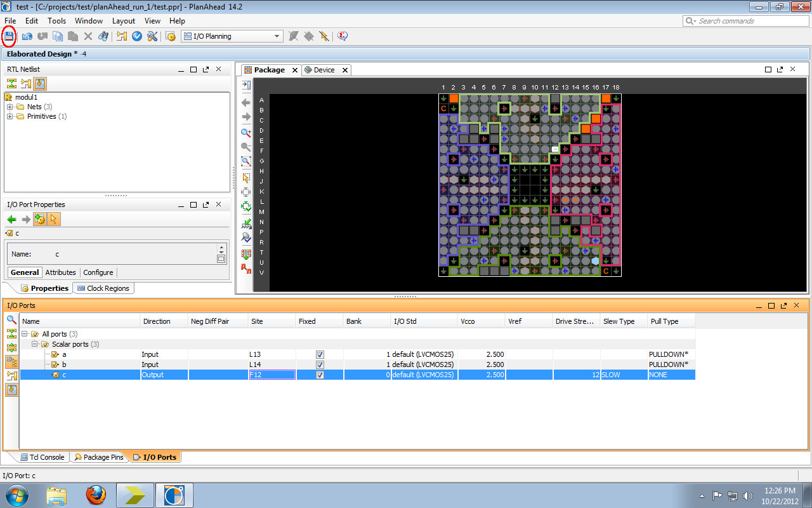Screen dimensions: 812x508
Task: Toggle the Fixed checkbox for port c
Action: point(320,375)
